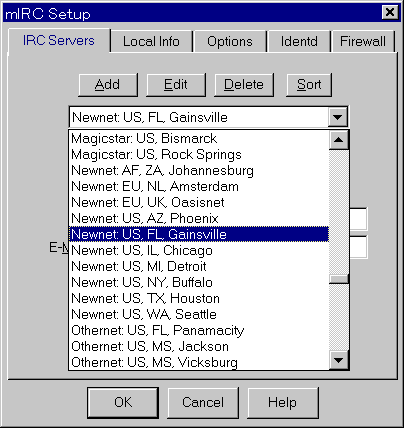This screenshot has width=404, height=428.
Task: Collapse the server combo box arrow
Action: tap(337, 117)
